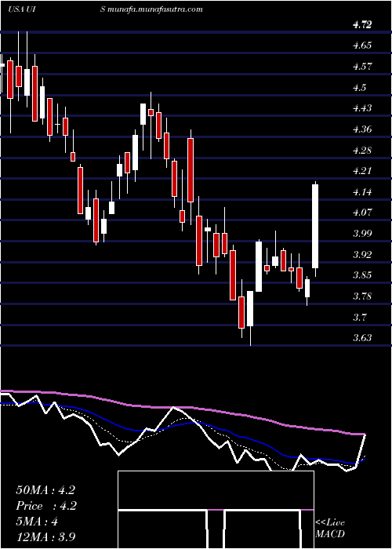The image size is (392, 549).
Task: Click the 3.99 price axis label
Action: click(x=362, y=233)
